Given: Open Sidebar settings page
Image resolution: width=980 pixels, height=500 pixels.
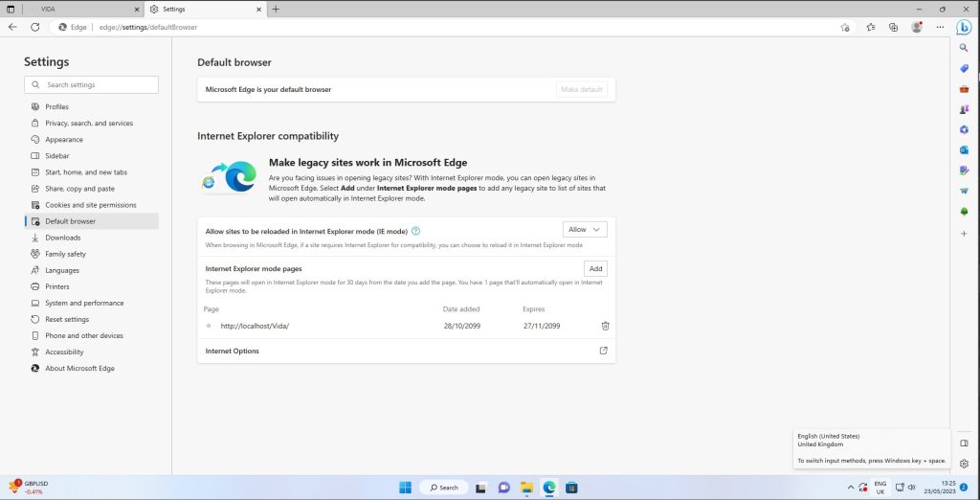Looking at the screenshot, I should pyautogui.click(x=91, y=156).
